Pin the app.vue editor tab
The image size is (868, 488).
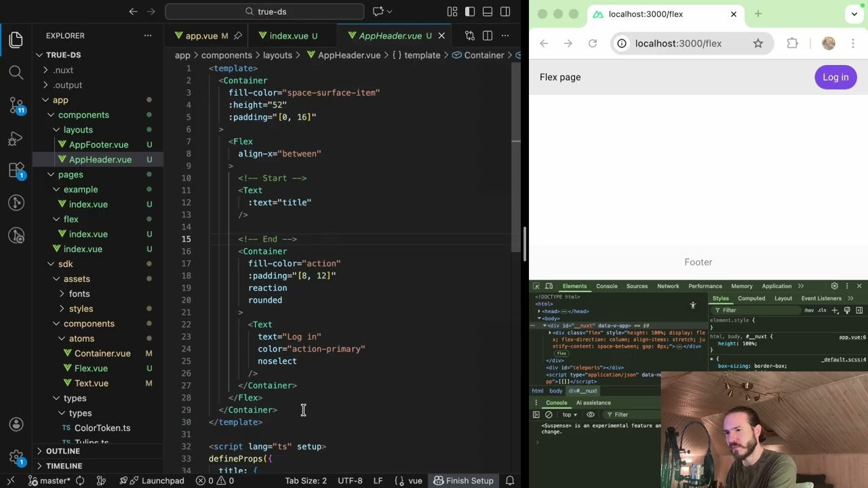pos(237,36)
